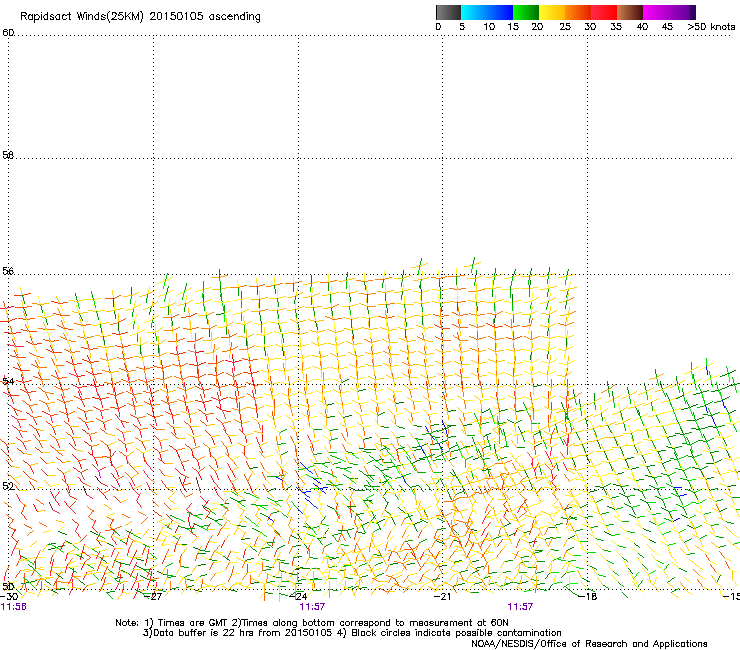The height and width of the screenshot is (650, 740).
Task: Click the brown 35-40 knots color segment
Action: (630, 12)
